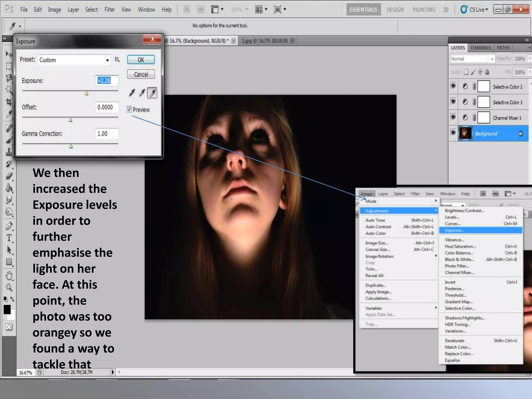This screenshot has height=399, width=532.
Task: Hide the Selective Color 2 layer
Action: tap(453, 86)
